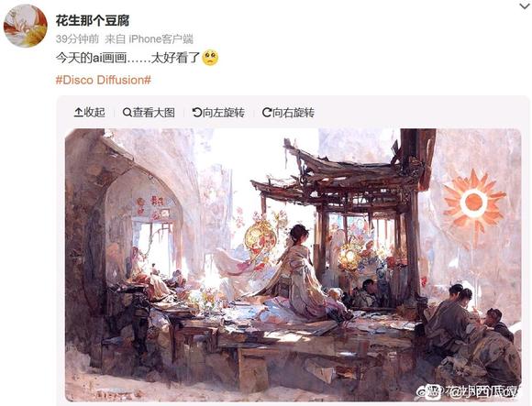Click the orange sun mural in painting
532x406 pixels.
click(473, 202)
